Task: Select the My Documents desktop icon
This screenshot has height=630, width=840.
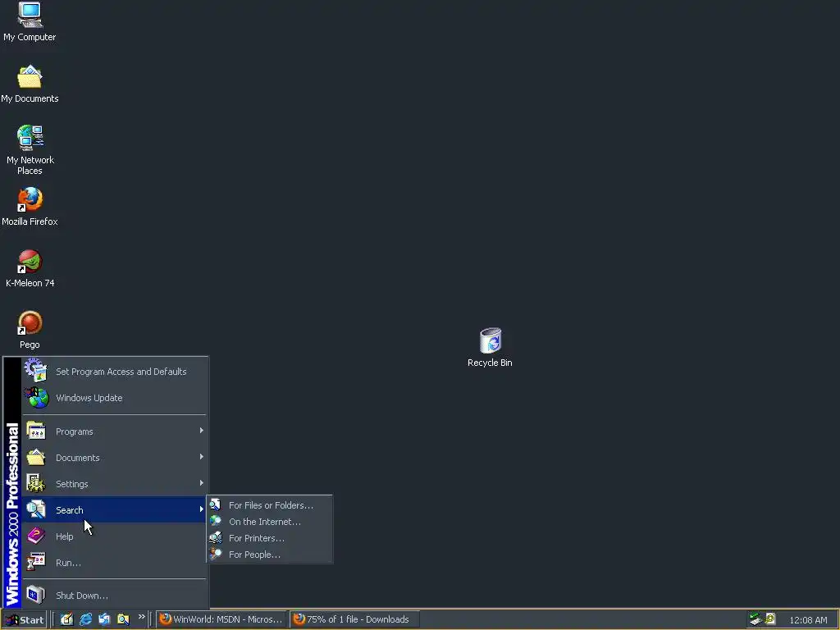Action: 30,84
